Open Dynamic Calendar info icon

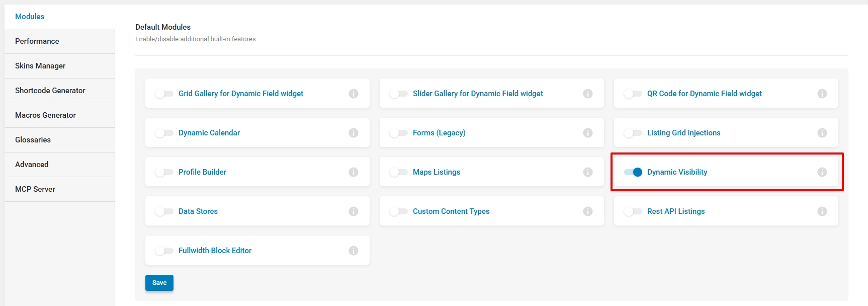(354, 133)
